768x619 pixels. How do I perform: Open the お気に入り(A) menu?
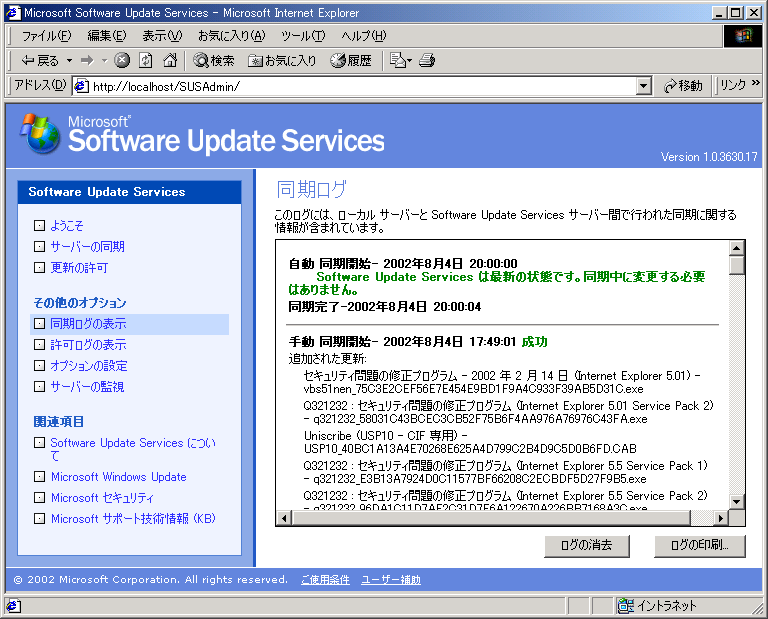coord(232,36)
